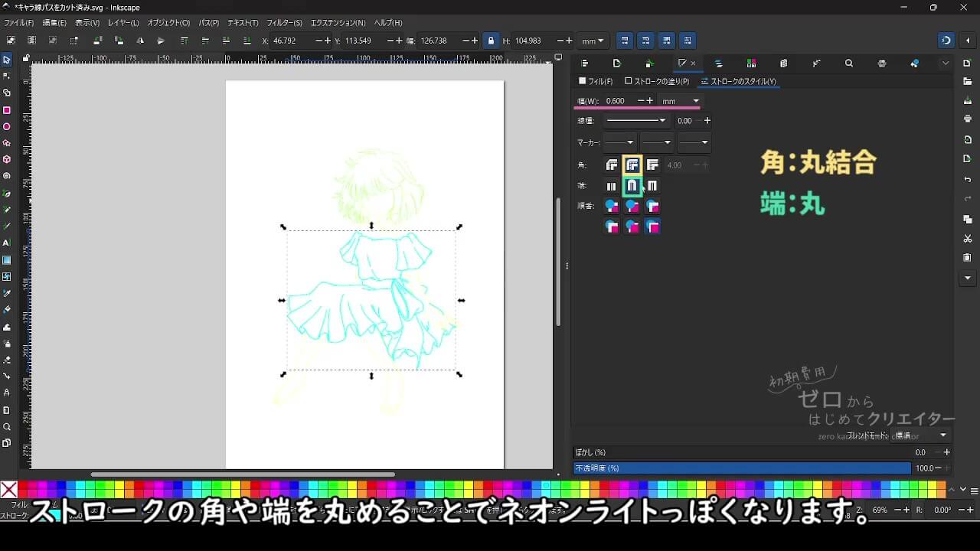The image size is (980, 551).
Task: Switch to the ストロークの塗り(P) tab
Action: pos(657,81)
